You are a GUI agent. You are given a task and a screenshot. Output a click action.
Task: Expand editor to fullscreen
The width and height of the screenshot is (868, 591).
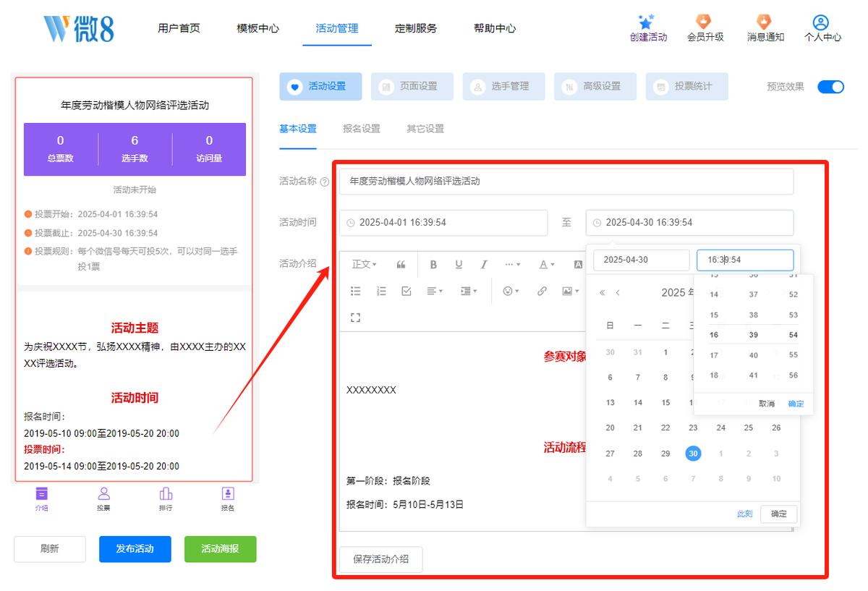point(355,317)
